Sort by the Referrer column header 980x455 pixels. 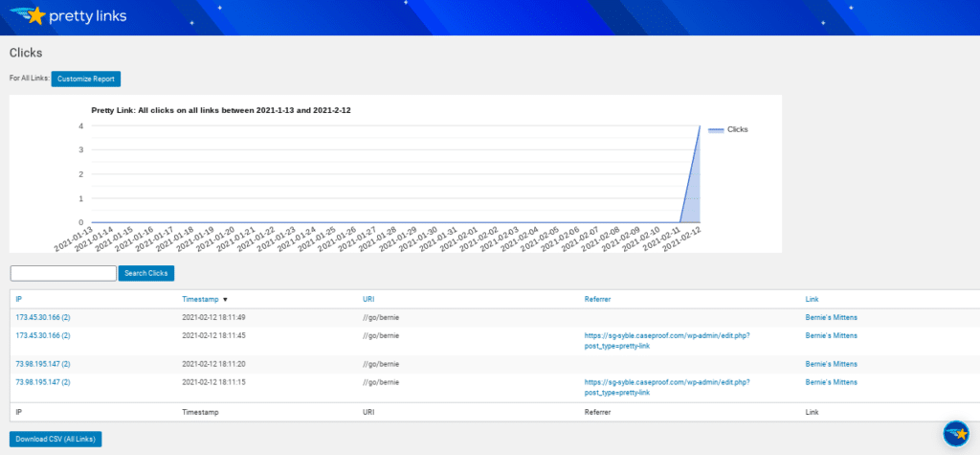tap(597, 299)
